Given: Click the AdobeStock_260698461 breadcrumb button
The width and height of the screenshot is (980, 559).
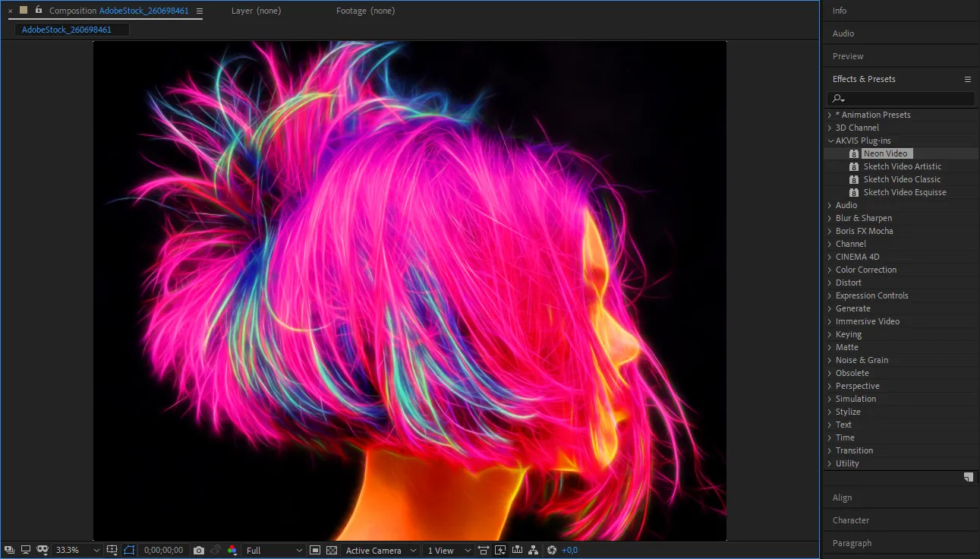Looking at the screenshot, I should (72, 30).
